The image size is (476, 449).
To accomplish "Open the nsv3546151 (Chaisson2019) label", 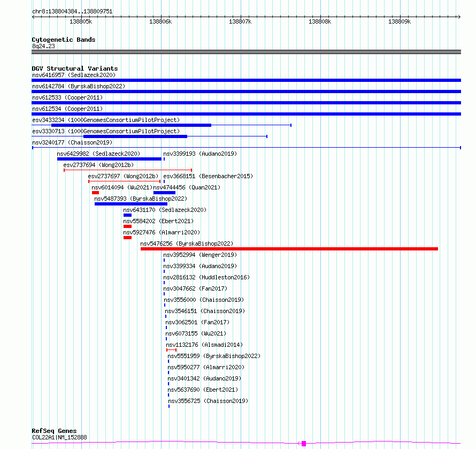I will click(x=205, y=311).
